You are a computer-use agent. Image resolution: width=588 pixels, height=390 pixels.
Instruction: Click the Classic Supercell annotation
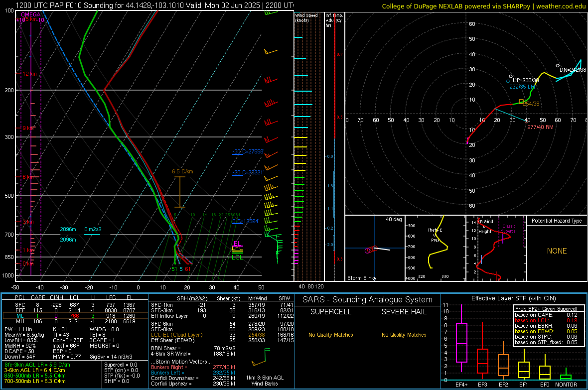coord(509,229)
